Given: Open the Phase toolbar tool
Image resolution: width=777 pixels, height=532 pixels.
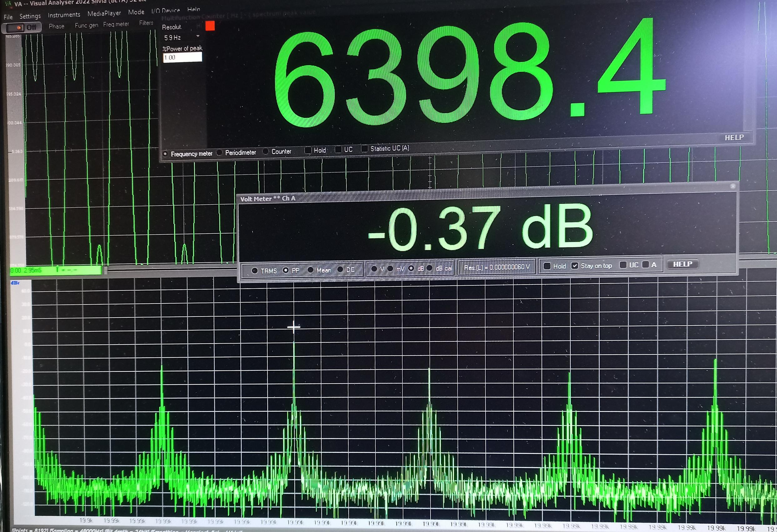Looking at the screenshot, I should pos(56,26).
